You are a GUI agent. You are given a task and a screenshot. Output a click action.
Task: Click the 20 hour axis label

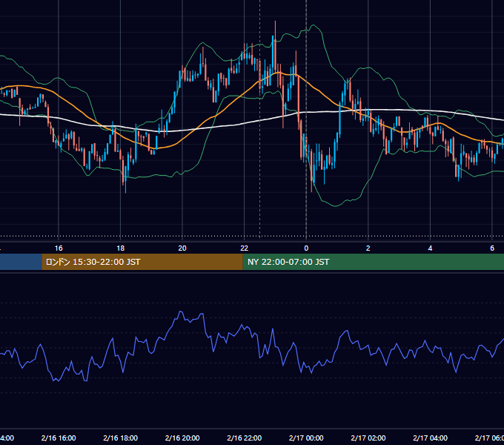[182, 248]
